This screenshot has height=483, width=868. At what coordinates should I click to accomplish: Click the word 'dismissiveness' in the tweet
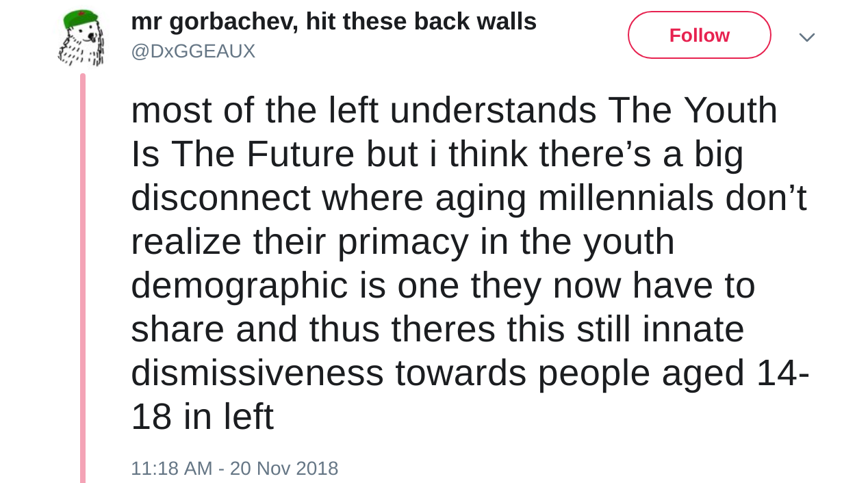coord(257,374)
